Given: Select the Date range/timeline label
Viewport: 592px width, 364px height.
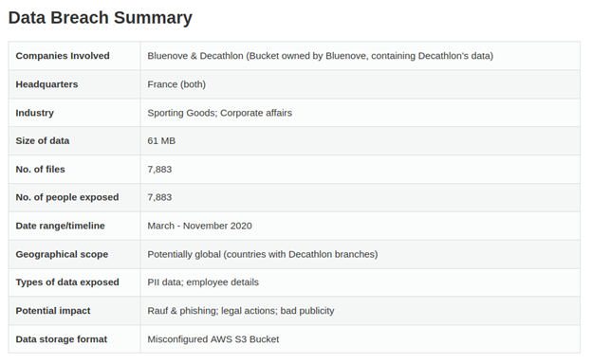Looking at the screenshot, I should click(x=61, y=226).
